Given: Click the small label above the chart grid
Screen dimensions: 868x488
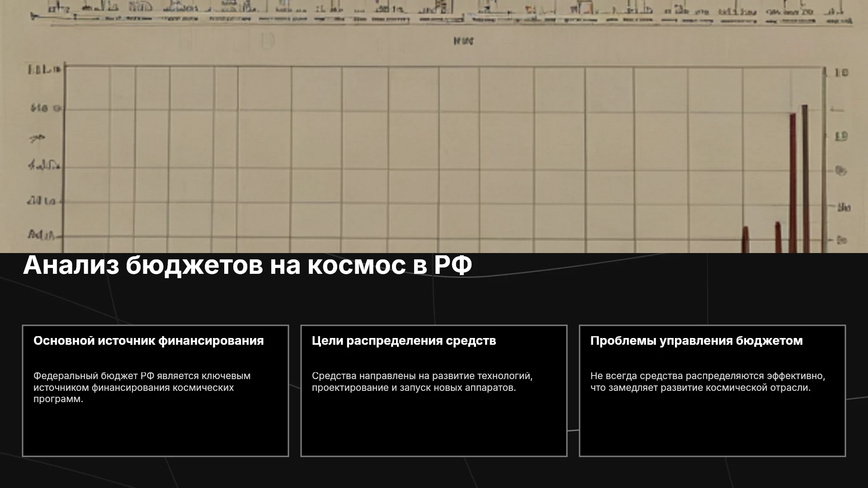Looking at the screenshot, I should tap(463, 41).
